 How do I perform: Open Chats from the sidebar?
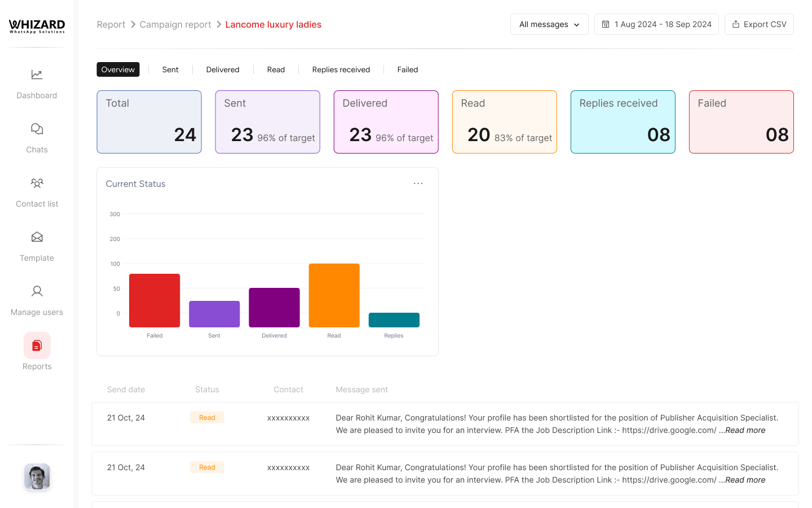pyautogui.click(x=37, y=129)
